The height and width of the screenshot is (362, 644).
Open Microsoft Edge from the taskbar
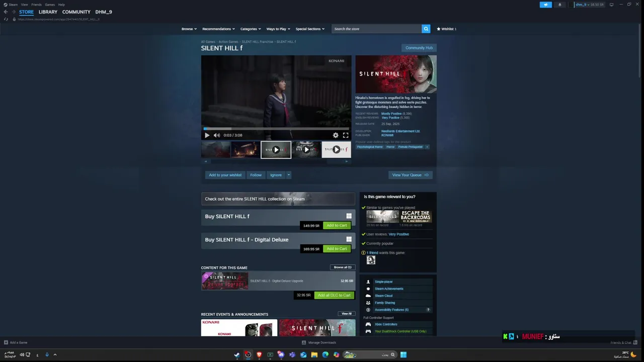click(x=326, y=354)
